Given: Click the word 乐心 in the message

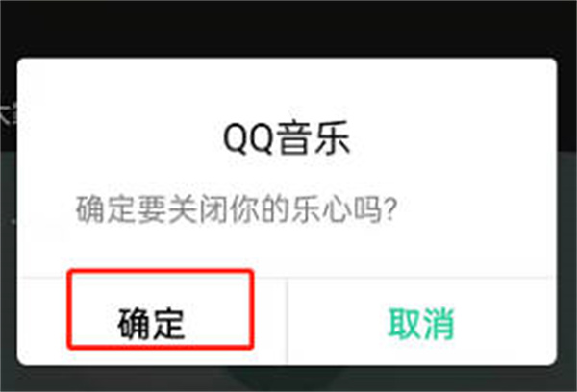Looking at the screenshot, I should [x=321, y=210].
